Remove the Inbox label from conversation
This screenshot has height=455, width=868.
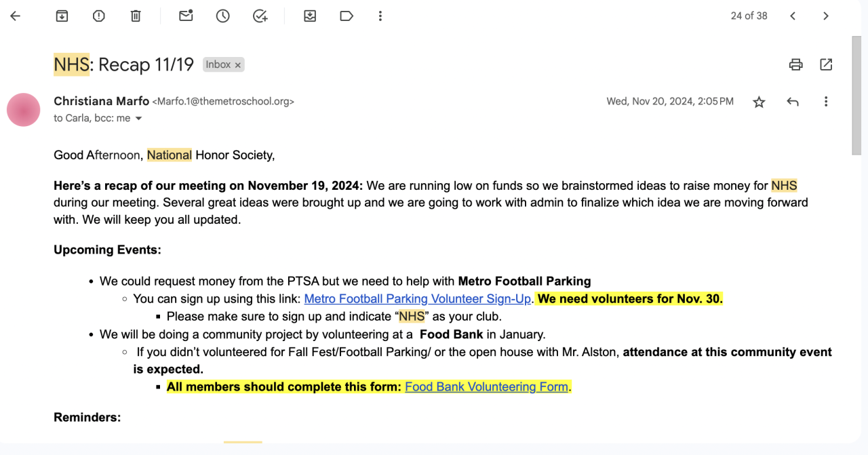click(x=238, y=65)
